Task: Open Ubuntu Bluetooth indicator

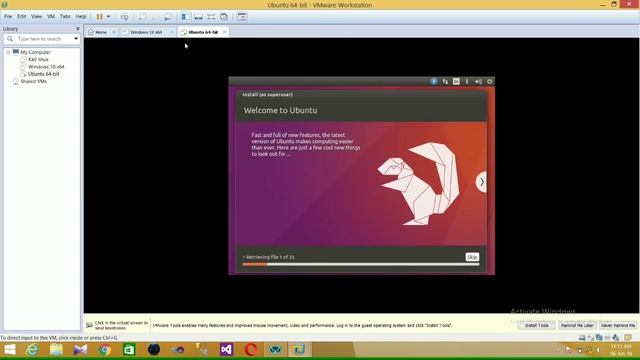Action: click(x=467, y=81)
